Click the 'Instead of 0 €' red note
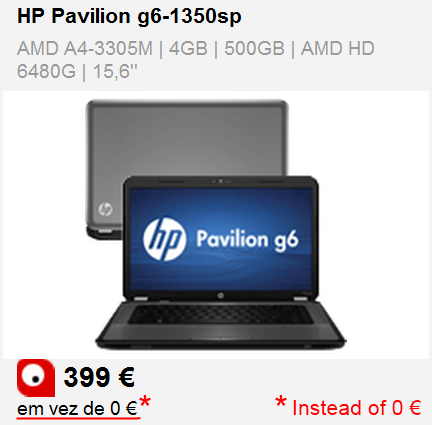 click(356, 407)
